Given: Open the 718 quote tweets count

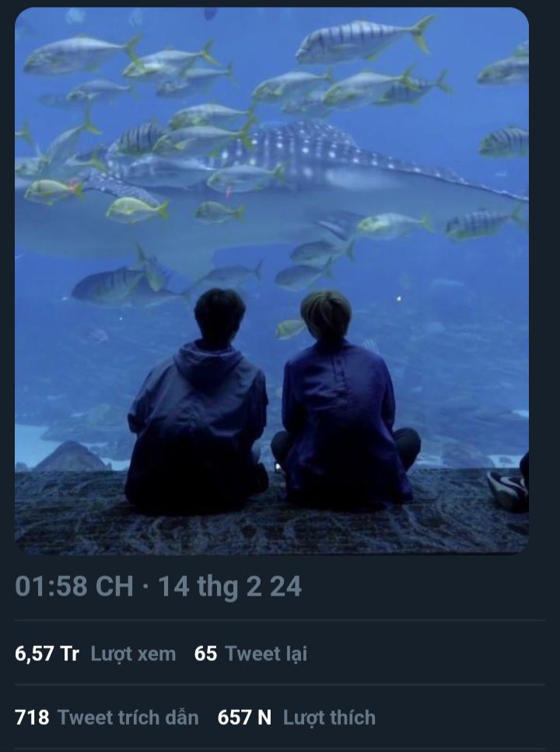Looking at the screenshot, I should pyautogui.click(x=32, y=718).
